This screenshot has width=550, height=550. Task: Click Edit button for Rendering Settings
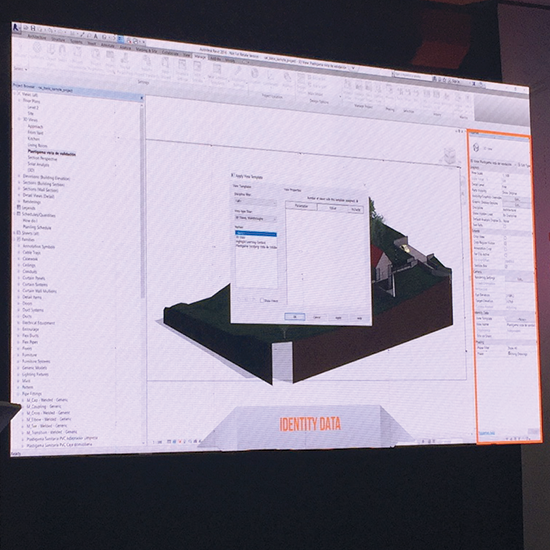click(520, 279)
